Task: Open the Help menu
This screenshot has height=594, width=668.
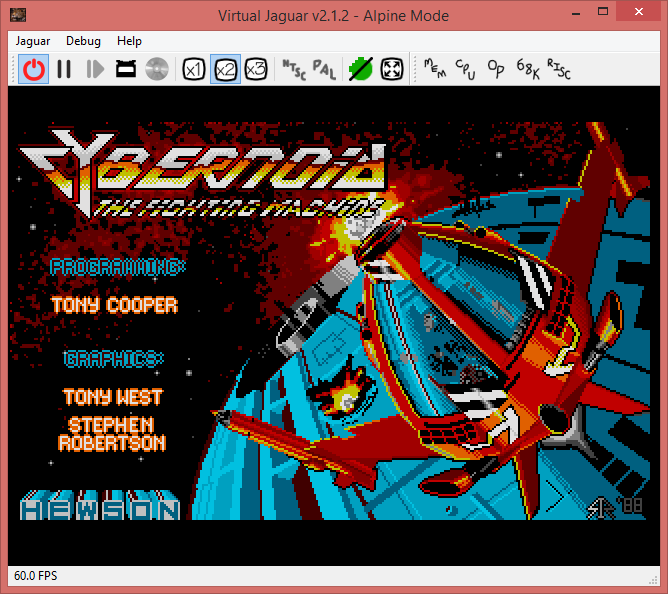Action: 129,41
